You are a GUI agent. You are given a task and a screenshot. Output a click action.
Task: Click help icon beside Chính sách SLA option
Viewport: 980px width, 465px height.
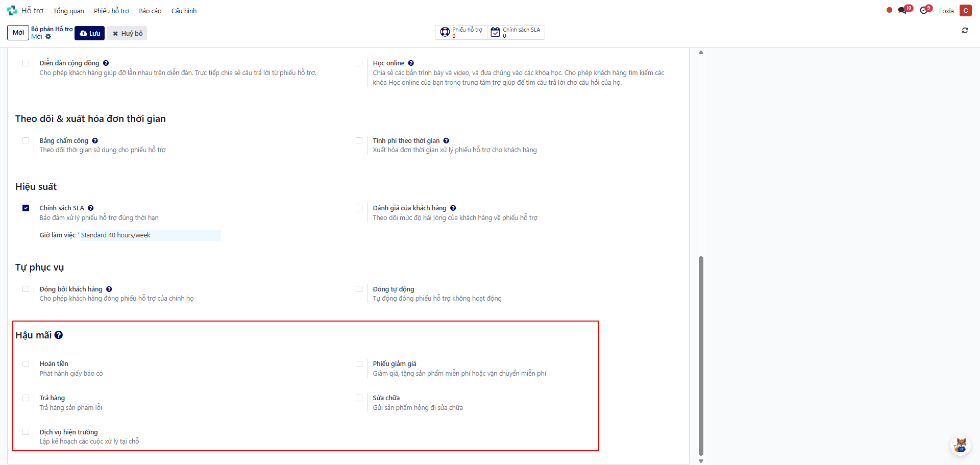click(91, 208)
